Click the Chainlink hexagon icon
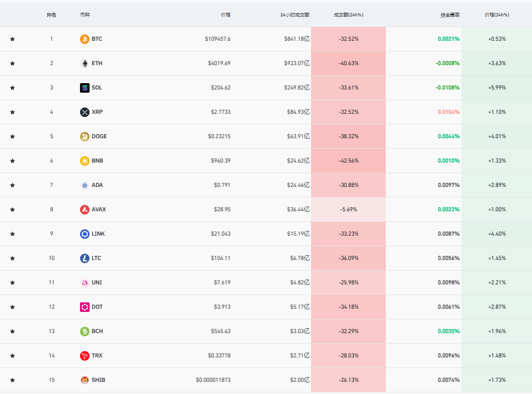 pos(84,234)
